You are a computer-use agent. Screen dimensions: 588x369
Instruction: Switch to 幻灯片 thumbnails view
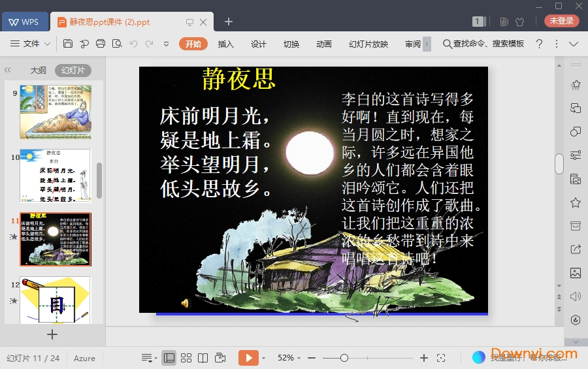point(73,70)
